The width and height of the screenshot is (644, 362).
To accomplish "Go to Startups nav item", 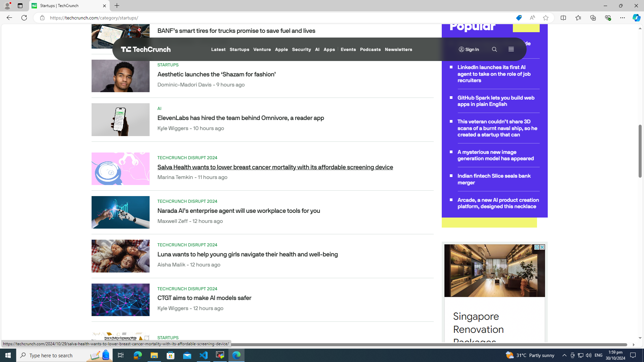I will [x=239, y=49].
